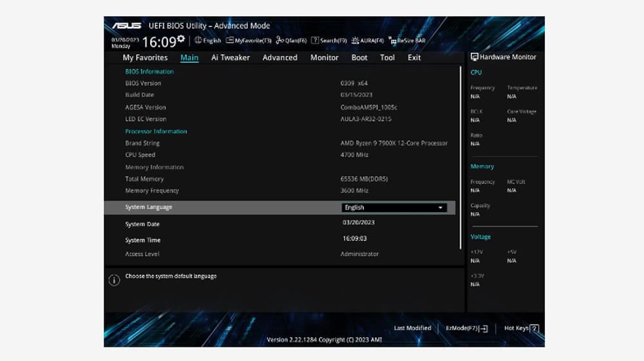The image size is (644, 361).
Task: Open AURA(F4) lighting settings
Action: click(x=368, y=41)
